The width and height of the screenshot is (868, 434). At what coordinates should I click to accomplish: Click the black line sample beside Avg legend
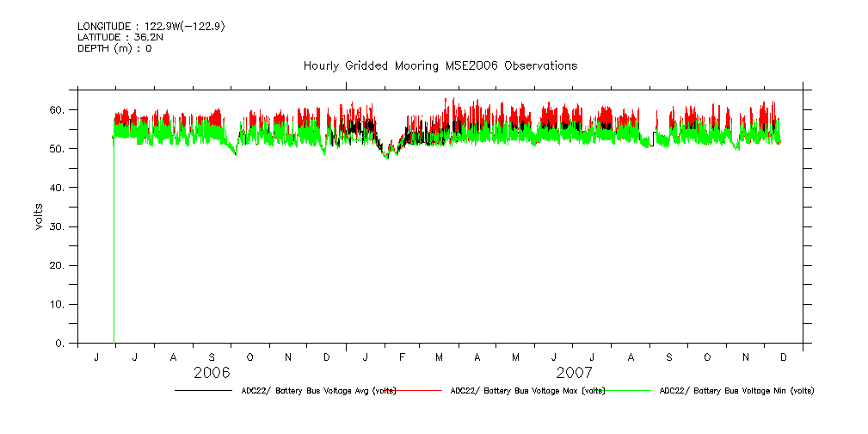click(203, 391)
